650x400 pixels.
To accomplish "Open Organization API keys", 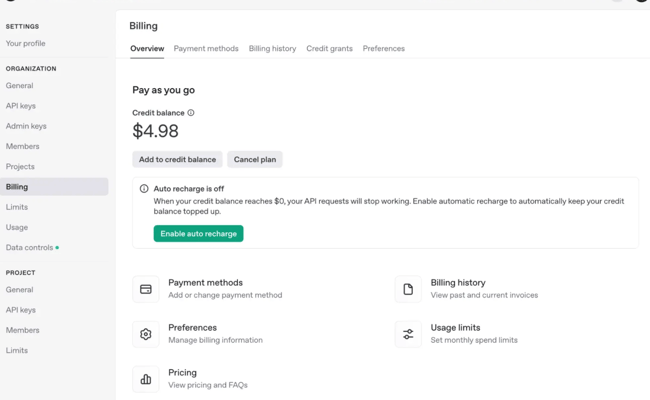I will [x=21, y=106].
